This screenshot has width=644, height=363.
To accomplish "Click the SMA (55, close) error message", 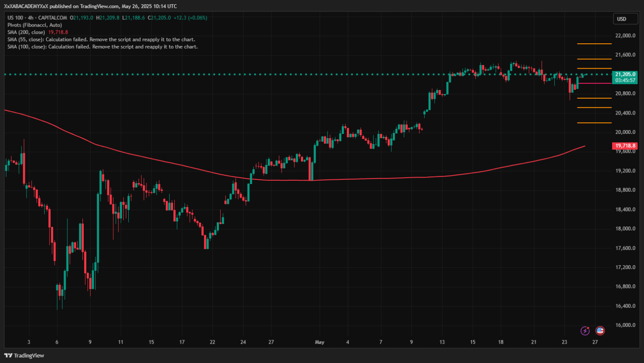I will coord(101,39).
